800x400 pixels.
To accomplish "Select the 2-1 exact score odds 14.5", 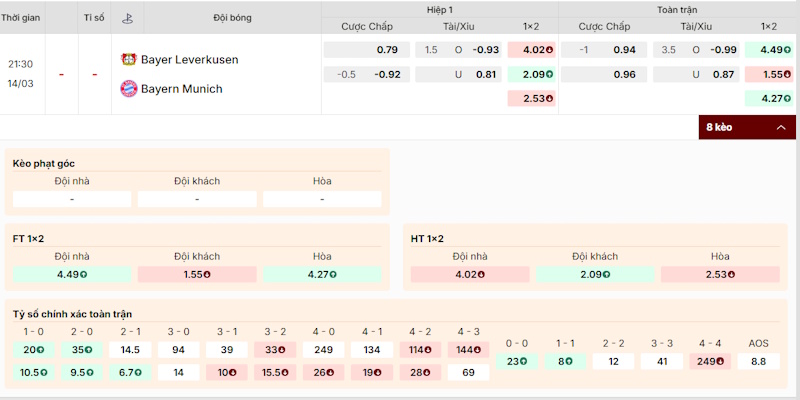I will tap(130, 350).
